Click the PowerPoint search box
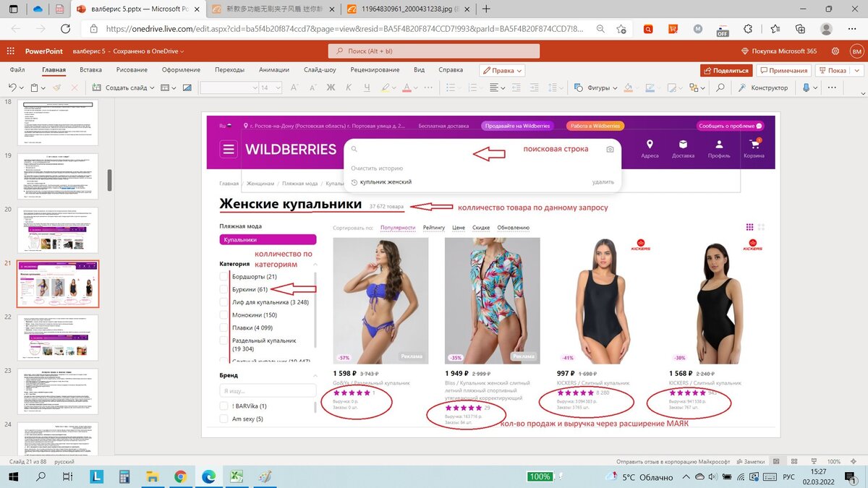 434,51
